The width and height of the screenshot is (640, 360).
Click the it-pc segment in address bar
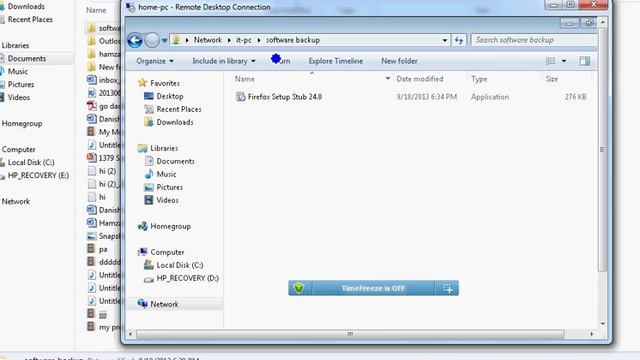pos(244,40)
